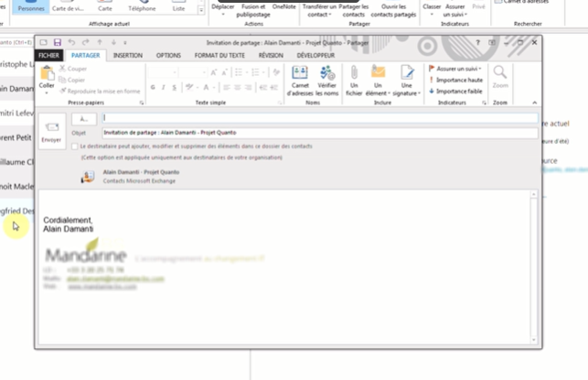Paste with the Coller clipboard icon

[47, 73]
